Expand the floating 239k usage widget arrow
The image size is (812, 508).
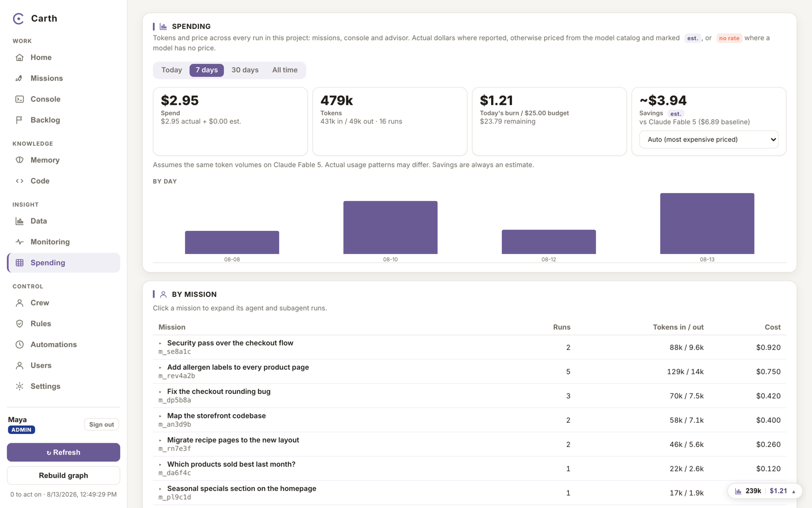coord(793,491)
